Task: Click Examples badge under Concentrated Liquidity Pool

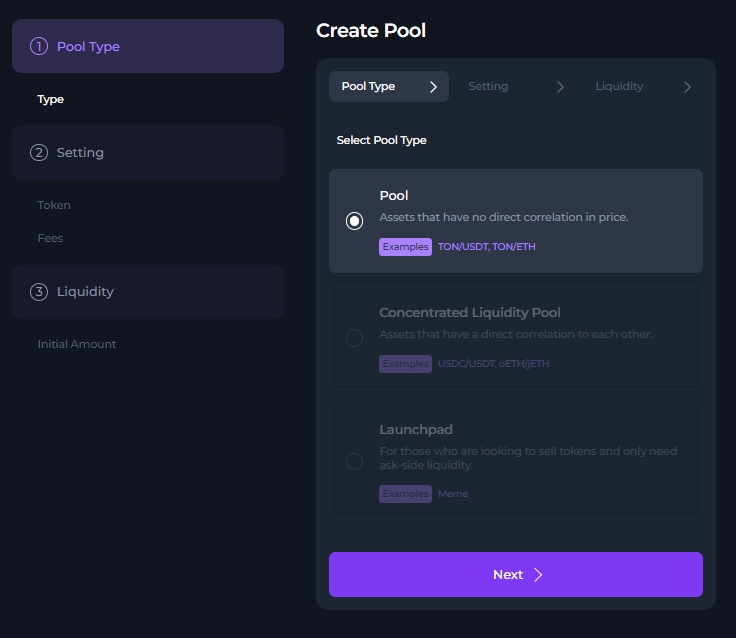Action: [405, 364]
